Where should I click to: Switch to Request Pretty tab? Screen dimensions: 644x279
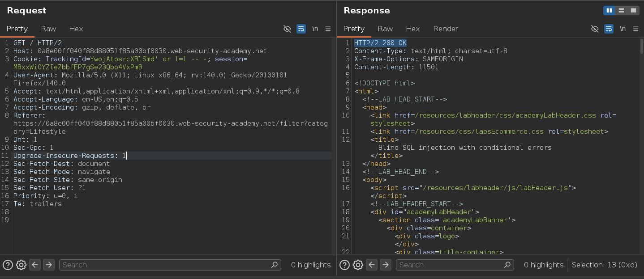click(17, 29)
